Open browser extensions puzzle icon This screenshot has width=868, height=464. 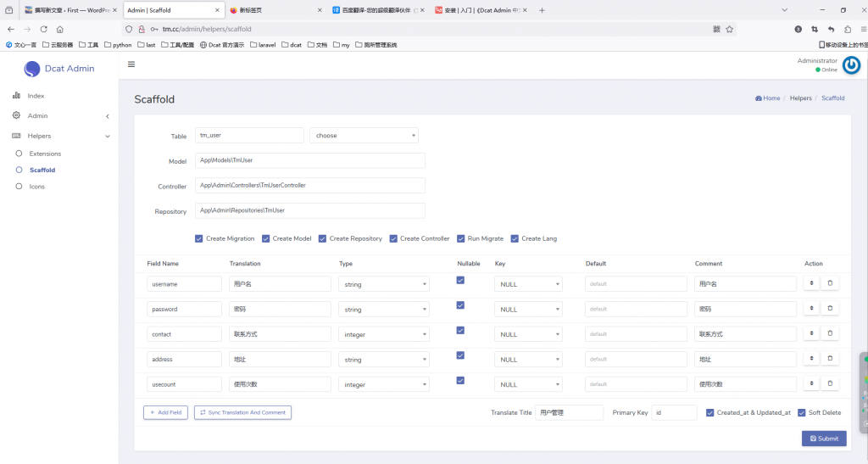(848, 30)
